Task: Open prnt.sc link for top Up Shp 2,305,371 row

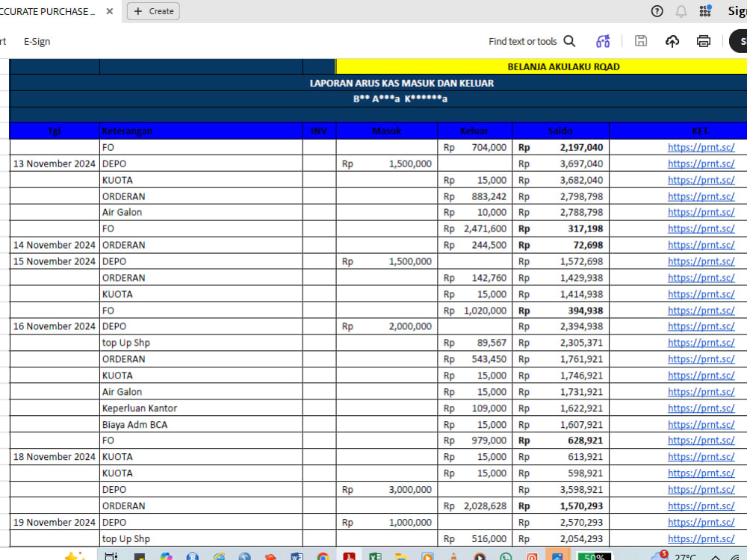Action: click(701, 343)
